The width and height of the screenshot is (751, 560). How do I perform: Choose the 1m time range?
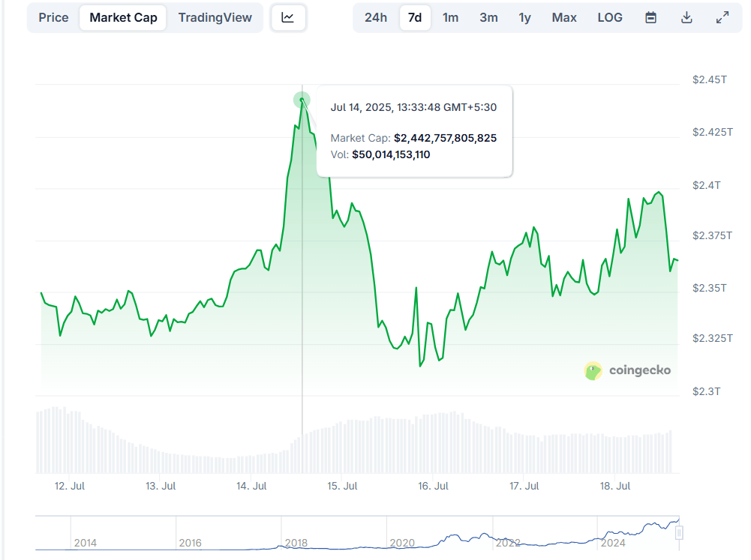click(450, 17)
